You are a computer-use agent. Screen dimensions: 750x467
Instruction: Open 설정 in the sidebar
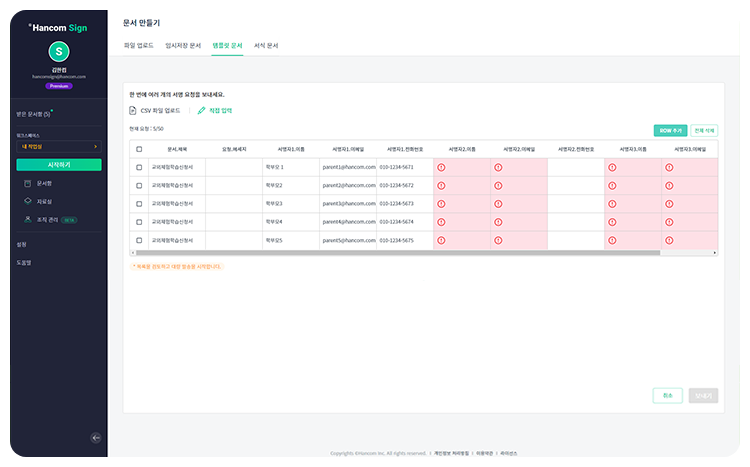(22, 245)
